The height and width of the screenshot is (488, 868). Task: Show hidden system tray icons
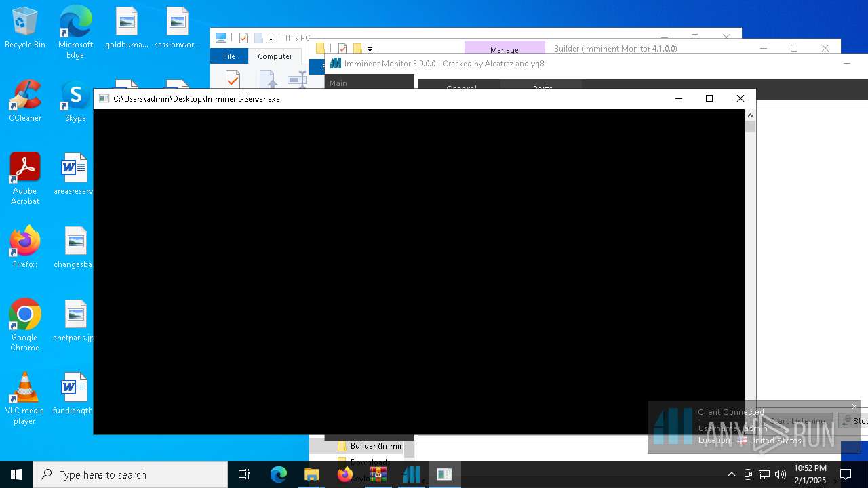click(x=731, y=474)
